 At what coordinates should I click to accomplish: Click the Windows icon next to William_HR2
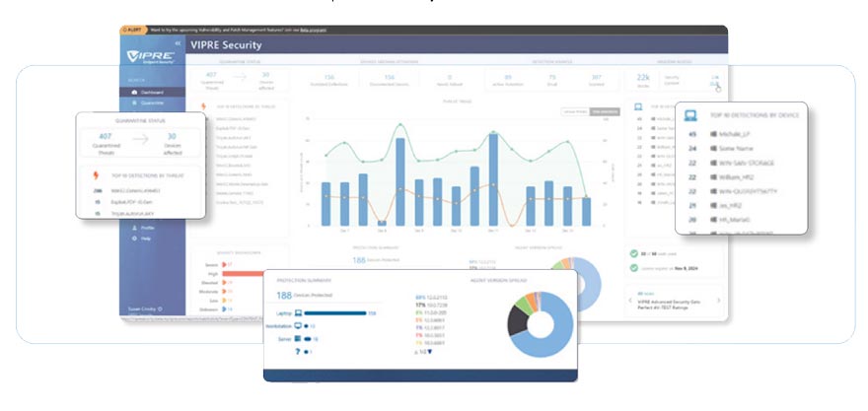[x=713, y=177]
